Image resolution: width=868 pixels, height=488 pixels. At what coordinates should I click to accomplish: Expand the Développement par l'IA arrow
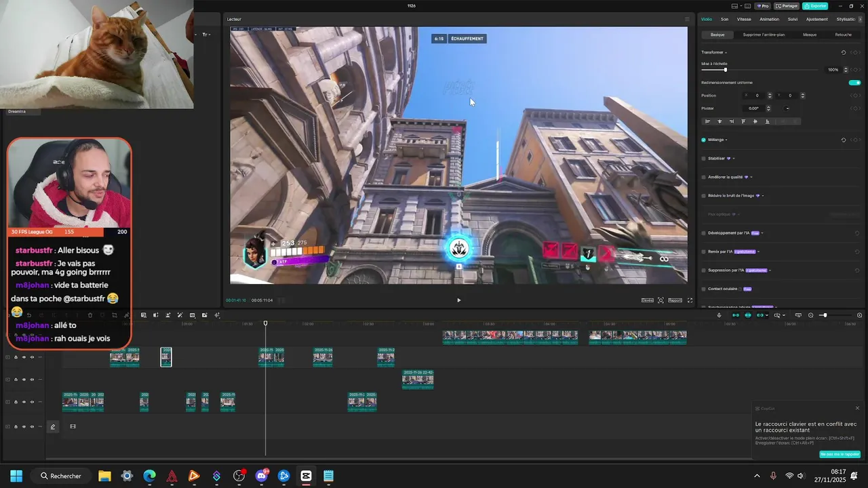click(x=762, y=233)
